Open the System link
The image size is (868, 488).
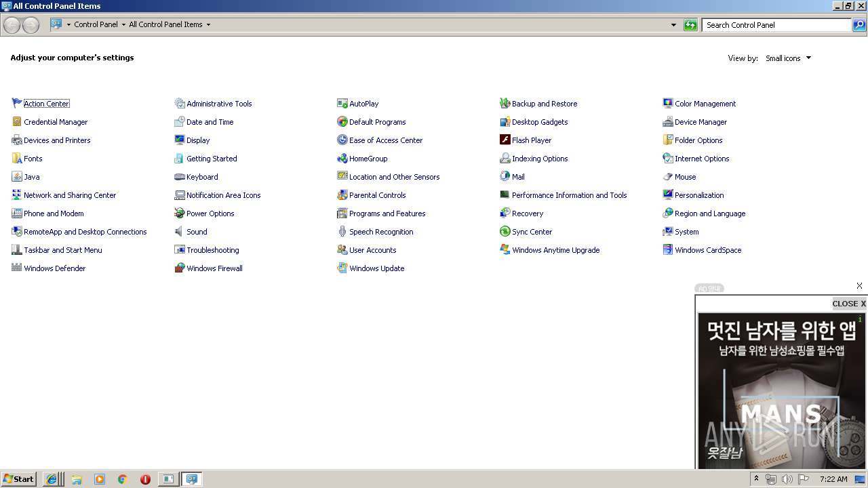coord(686,232)
